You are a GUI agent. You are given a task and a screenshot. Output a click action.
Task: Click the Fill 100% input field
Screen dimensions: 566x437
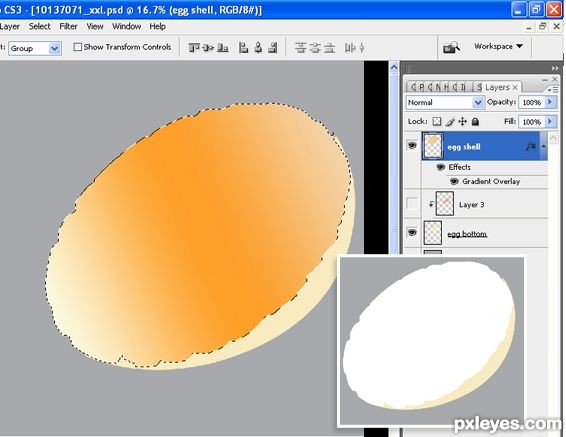[x=532, y=122]
